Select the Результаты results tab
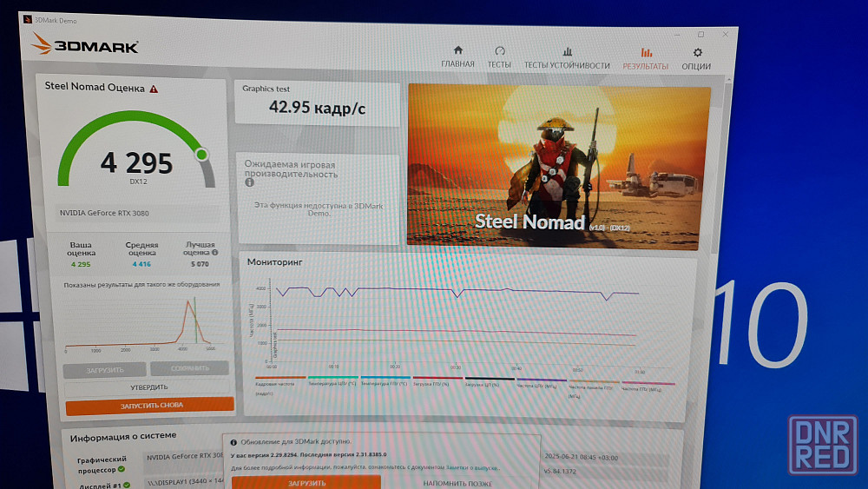 pos(646,59)
